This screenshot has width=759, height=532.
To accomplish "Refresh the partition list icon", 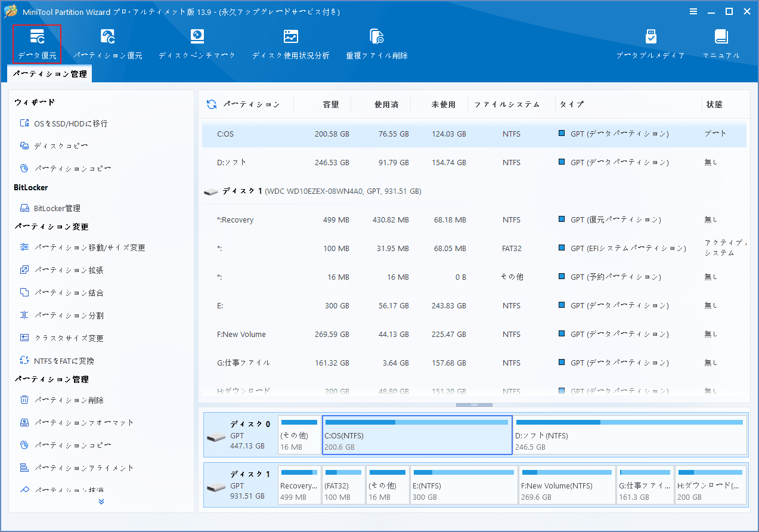I will [x=211, y=104].
